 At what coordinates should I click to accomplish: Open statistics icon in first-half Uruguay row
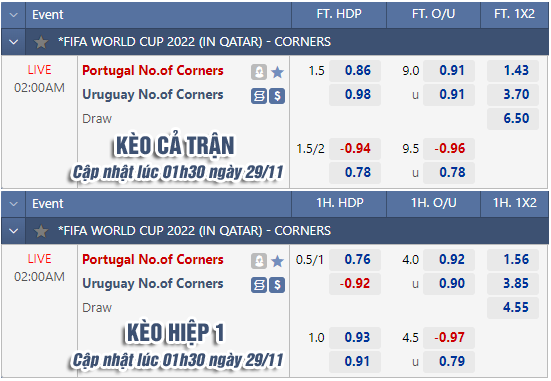[x=259, y=285]
